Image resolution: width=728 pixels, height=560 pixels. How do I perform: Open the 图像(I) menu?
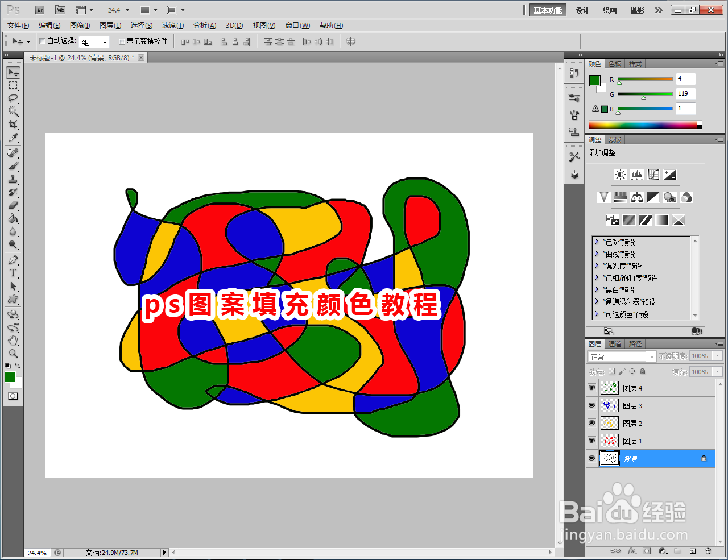click(80, 26)
